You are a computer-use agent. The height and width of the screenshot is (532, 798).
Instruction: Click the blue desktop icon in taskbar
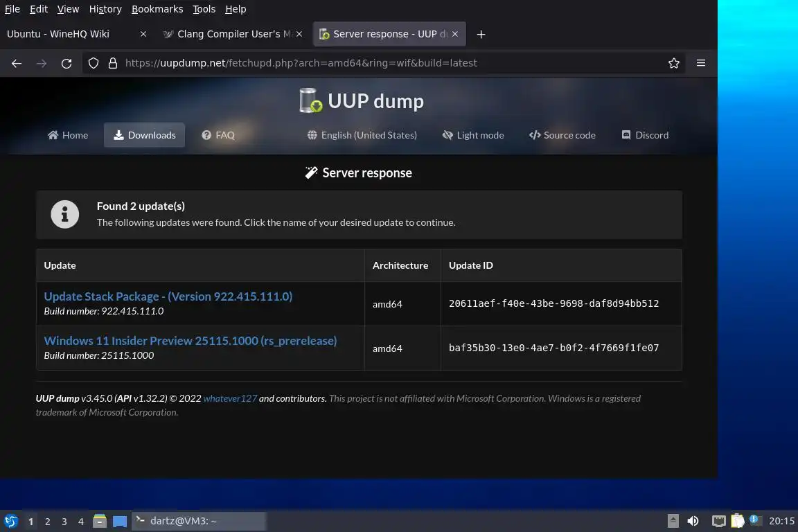coord(120,522)
